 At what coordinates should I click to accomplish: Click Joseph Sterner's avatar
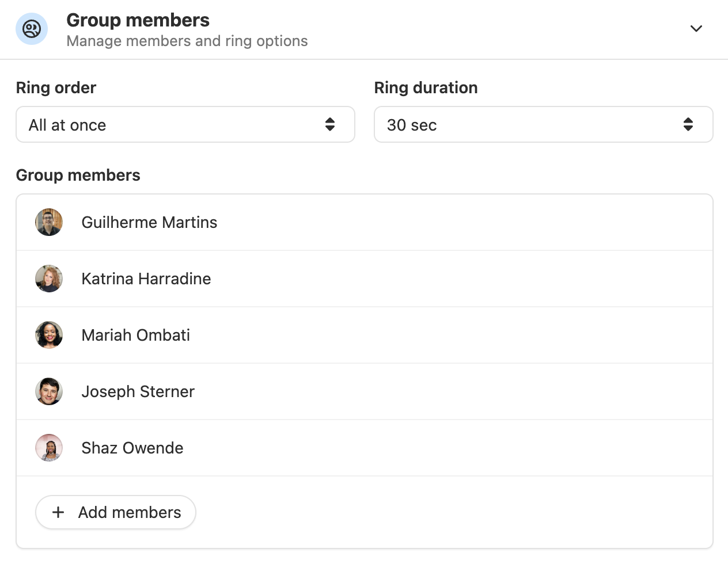[x=49, y=391]
